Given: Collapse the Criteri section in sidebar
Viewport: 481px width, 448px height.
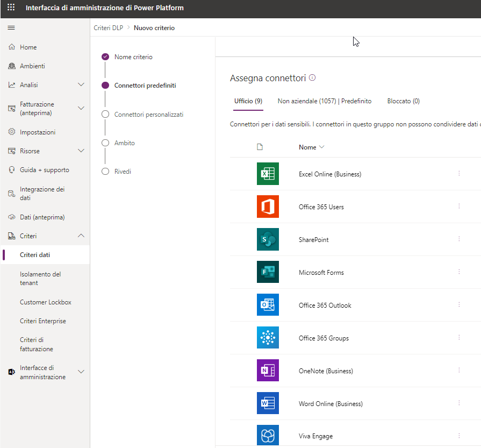Looking at the screenshot, I should [x=82, y=236].
